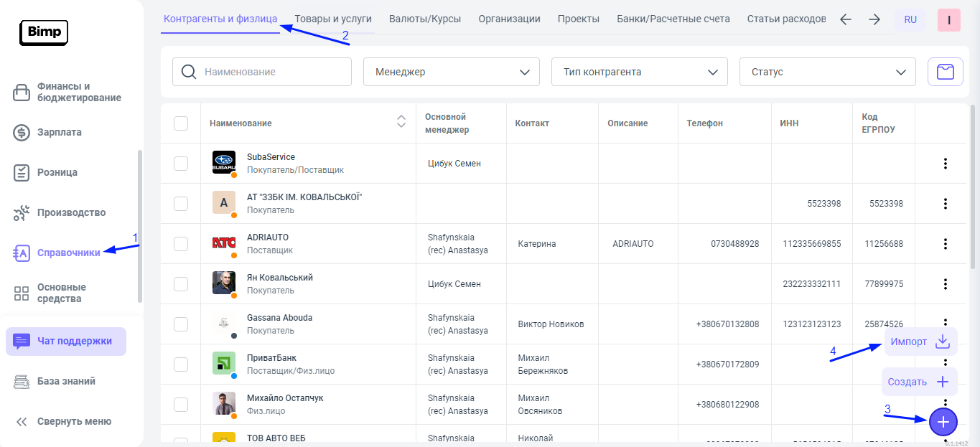Click the round blue plus floating button
Viewport: 980px width, 447px height.
[943, 422]
